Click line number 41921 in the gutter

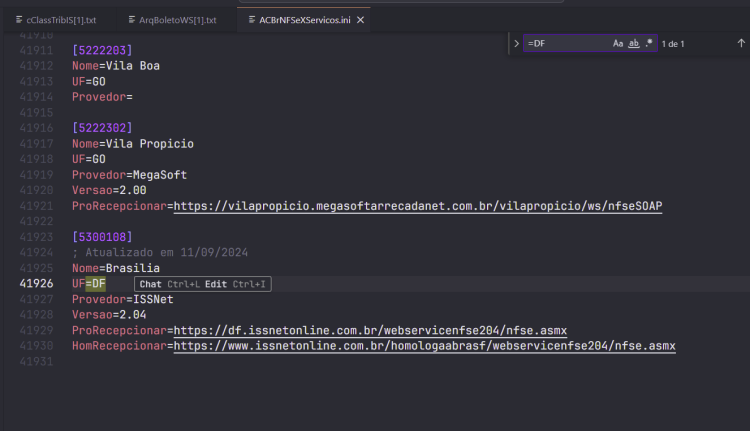[36, 206]
